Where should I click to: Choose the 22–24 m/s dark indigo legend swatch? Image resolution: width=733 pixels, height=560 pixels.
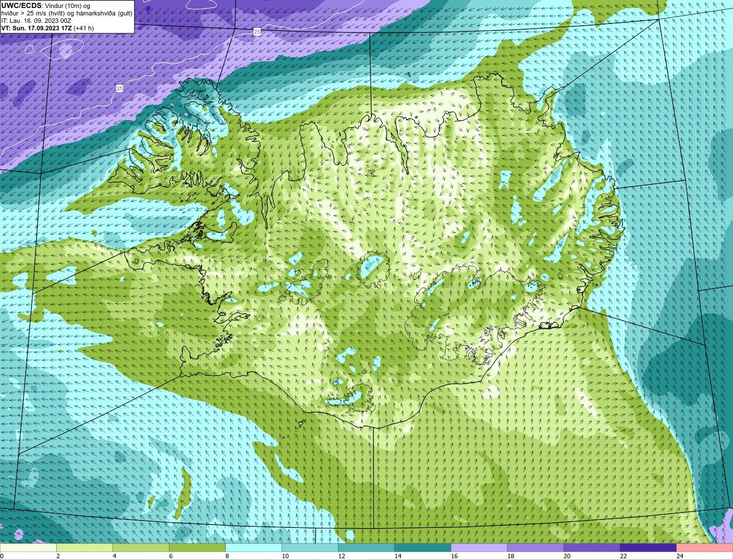pos(648,547)
